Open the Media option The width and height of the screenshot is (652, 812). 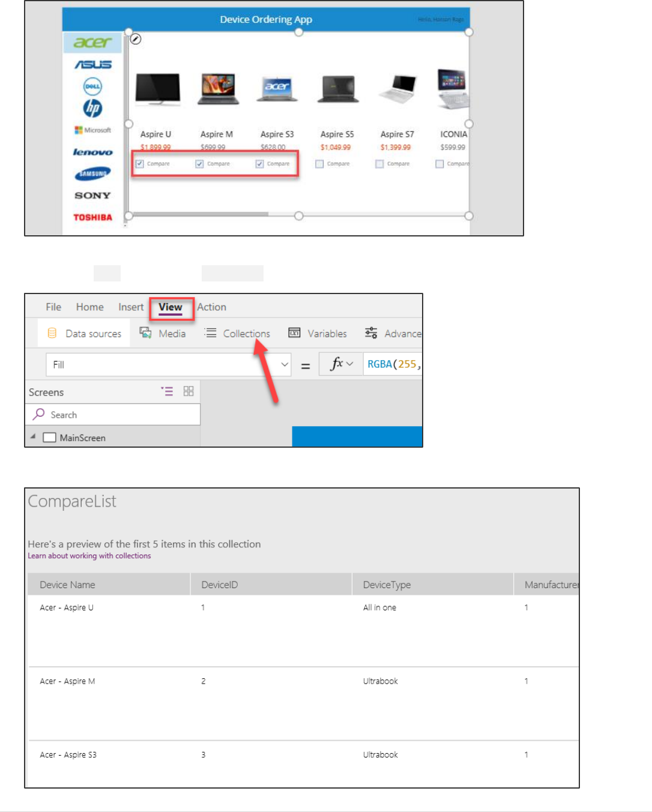pos(163,333)
